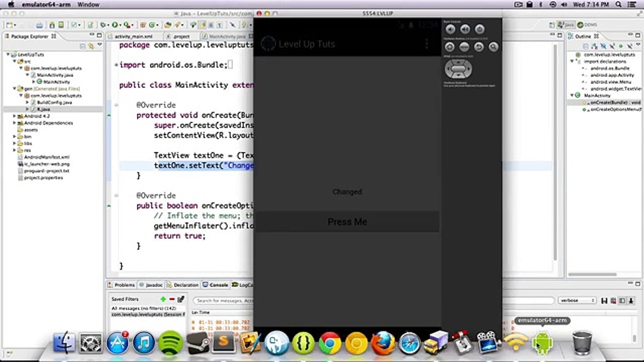Tap the emulator hardware Menu button
The width and height of the screenshot is (644, 362).
click(x=464, y=47)
